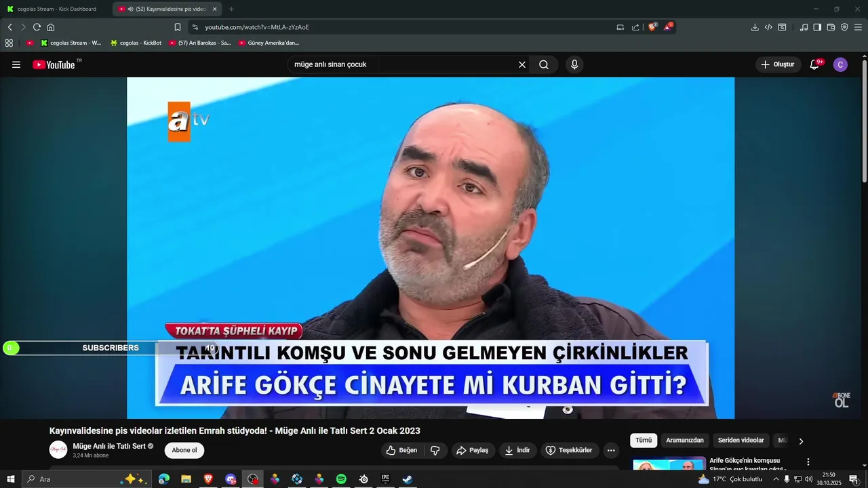Viewport: 868px width, 488px height.
Task: Click the Windows Ara search box
Action: coord(87,479)
